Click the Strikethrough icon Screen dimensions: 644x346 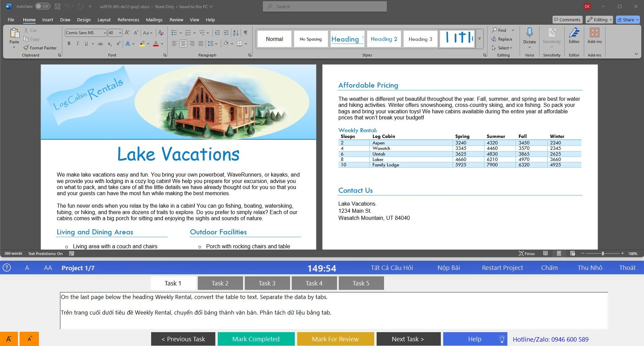(100, 44)
